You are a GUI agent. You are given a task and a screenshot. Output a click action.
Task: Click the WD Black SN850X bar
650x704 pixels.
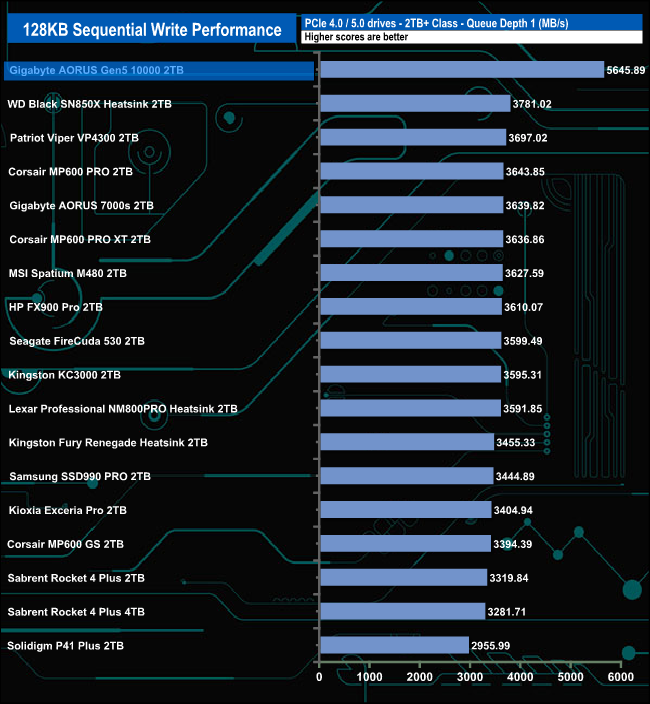click(x=415, y=104)
